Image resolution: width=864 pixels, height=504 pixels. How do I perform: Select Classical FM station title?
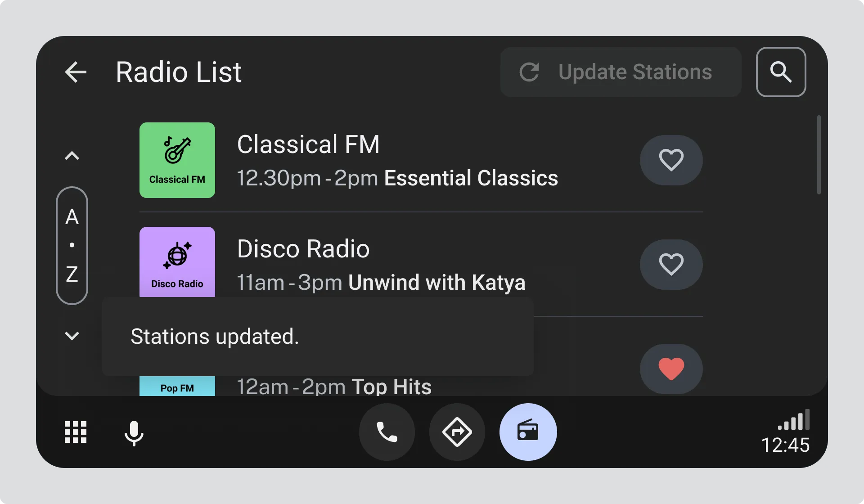click(x=308, y=144)
